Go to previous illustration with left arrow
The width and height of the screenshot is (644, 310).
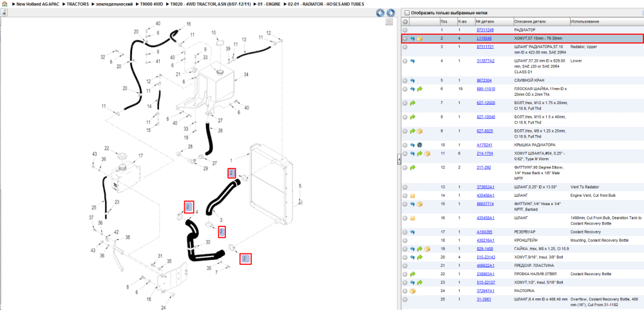coord(381,13)
